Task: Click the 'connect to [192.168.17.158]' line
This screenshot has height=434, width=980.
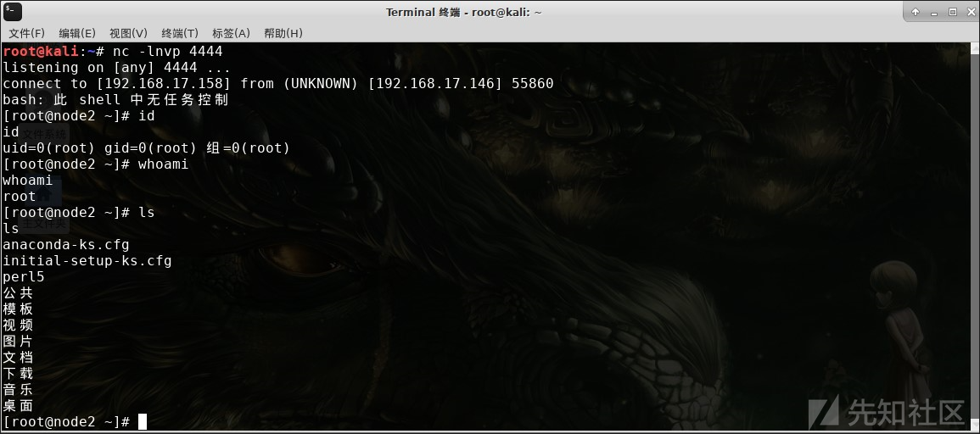Action: coord(278,84)
